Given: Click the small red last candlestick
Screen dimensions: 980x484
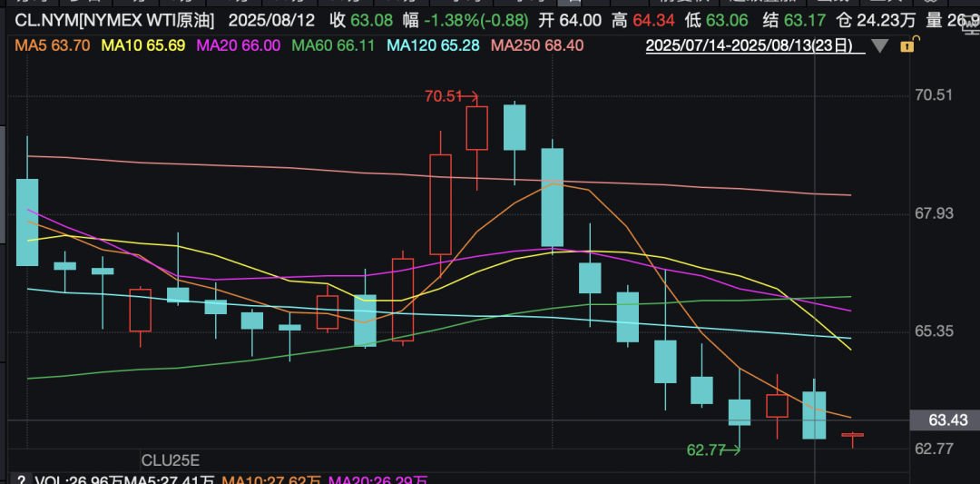Looking at the screenshot, I should [x=852, y=436].
